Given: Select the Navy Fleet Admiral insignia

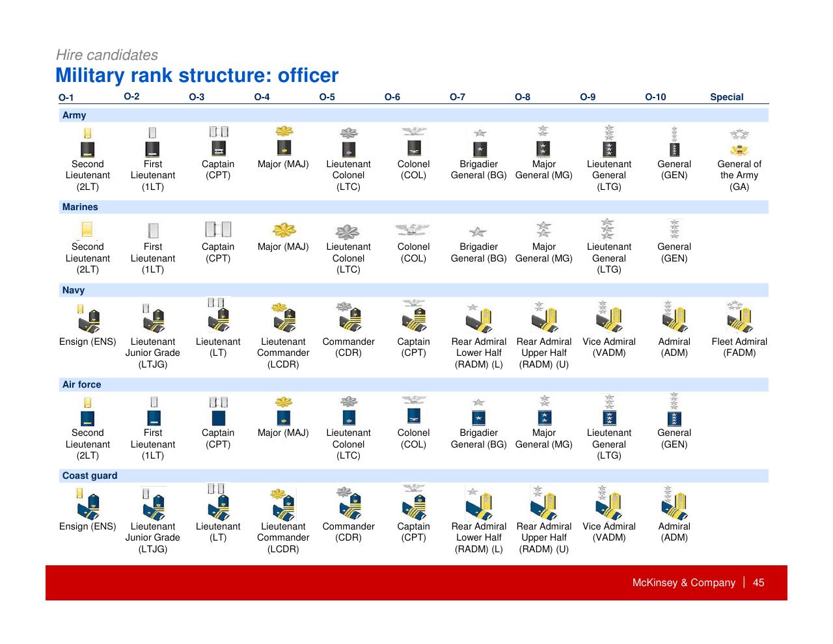Looking at the screenshot, I should pos(739,316).
